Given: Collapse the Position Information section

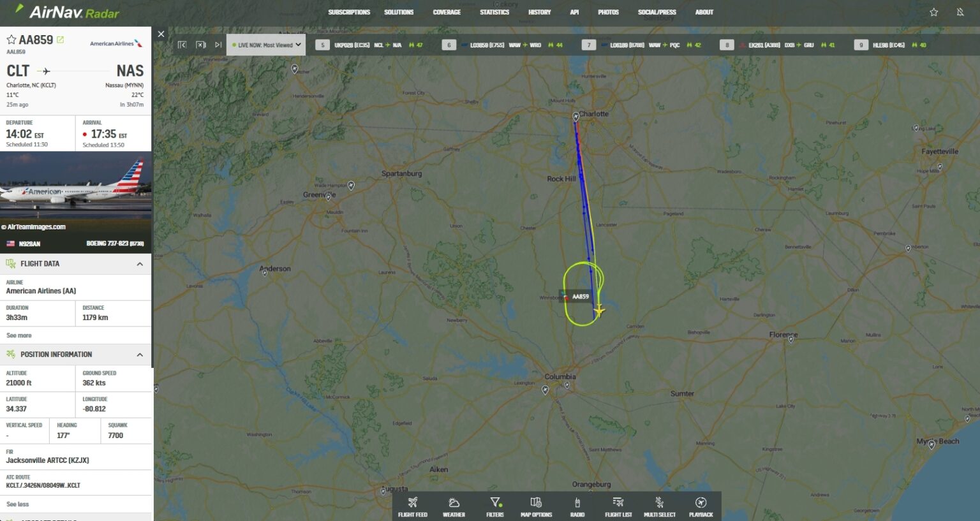Looking at the screenshot, I should pyautogui.click(x=140, y=355).
